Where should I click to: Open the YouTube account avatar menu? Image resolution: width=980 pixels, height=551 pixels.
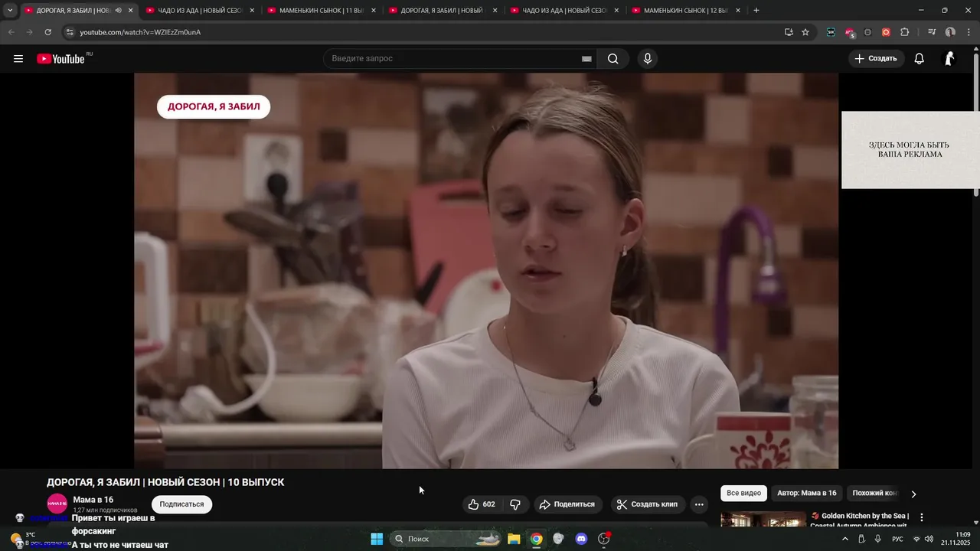pyautogui.click(x=949, y=59)
